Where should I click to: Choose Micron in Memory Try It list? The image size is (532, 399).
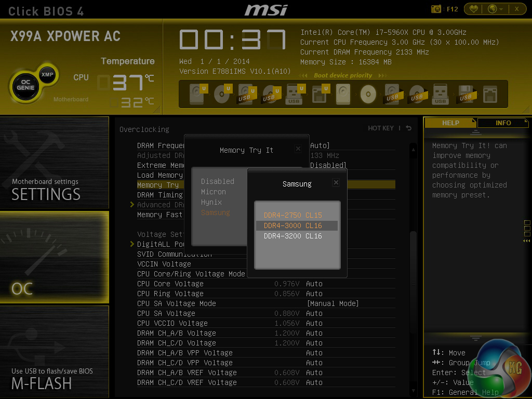click(x=214, y=192)
